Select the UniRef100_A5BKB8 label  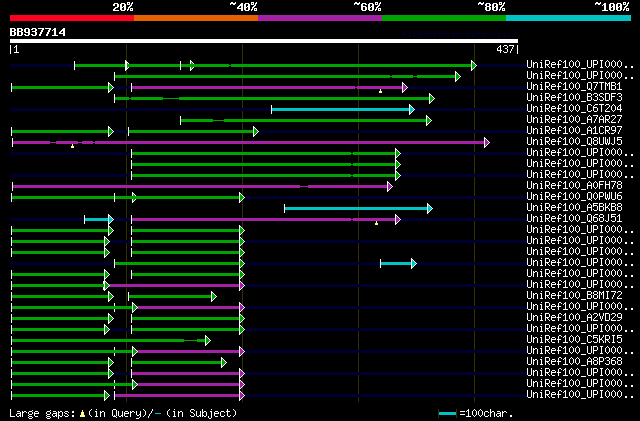[574, 208]
